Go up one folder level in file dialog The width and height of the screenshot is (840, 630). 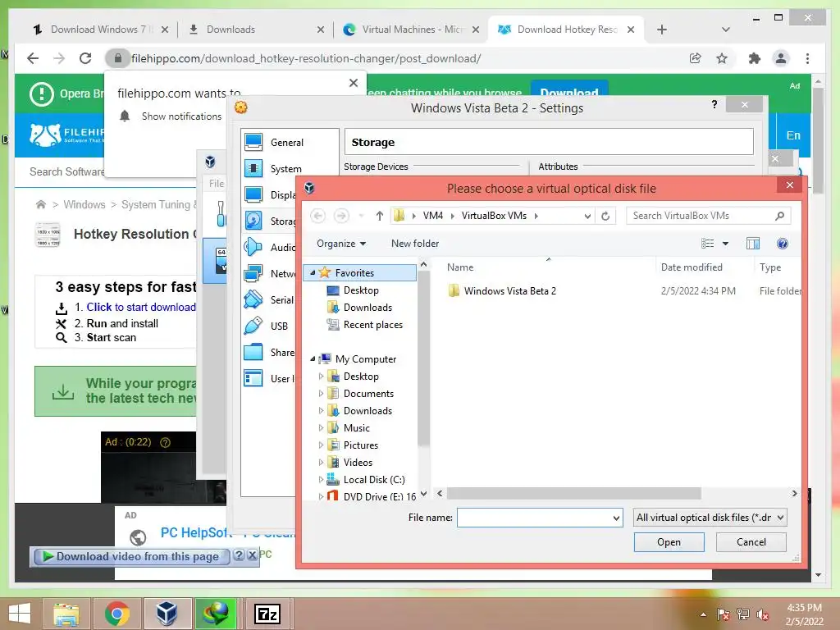click(x=379, y=216)
